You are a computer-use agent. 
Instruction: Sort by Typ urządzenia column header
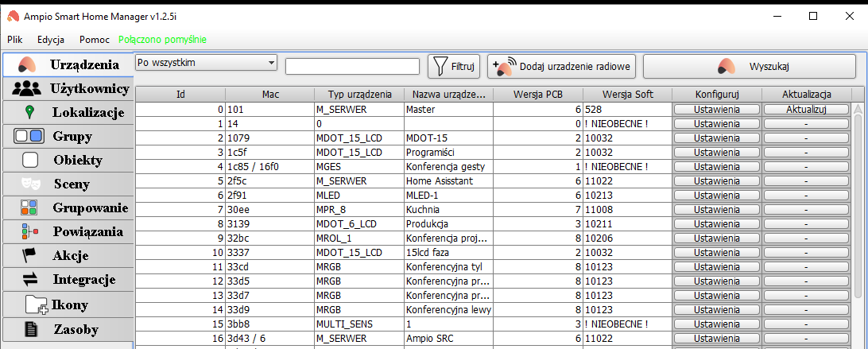360,95
